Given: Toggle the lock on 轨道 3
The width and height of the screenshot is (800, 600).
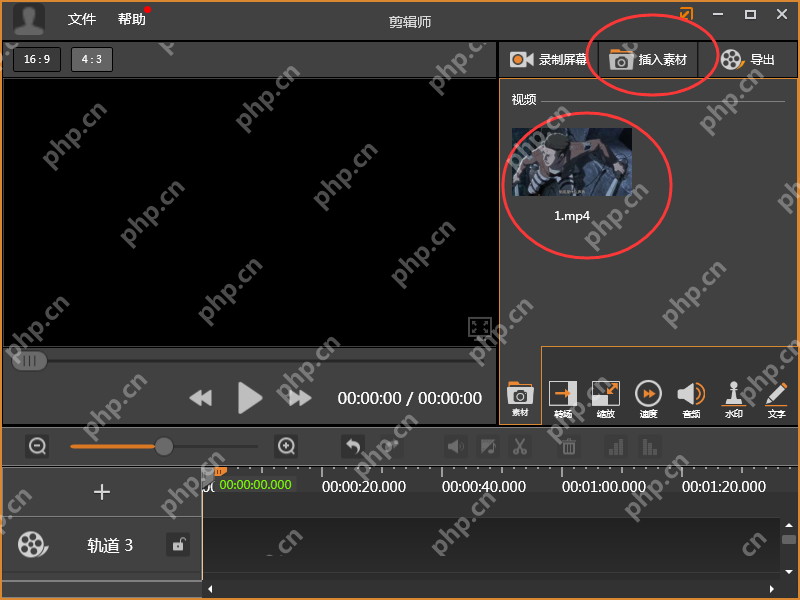Looking at the screenshot, I should click(x=177, y=545).
